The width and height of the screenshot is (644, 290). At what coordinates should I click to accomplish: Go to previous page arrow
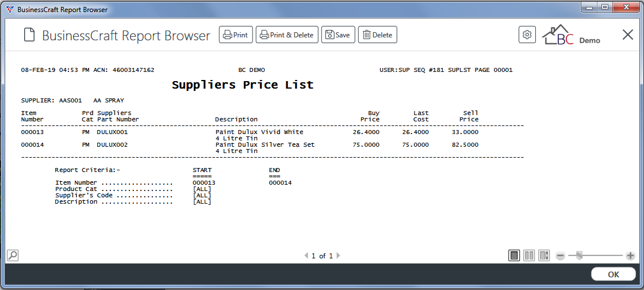click(x=306, y=255)
